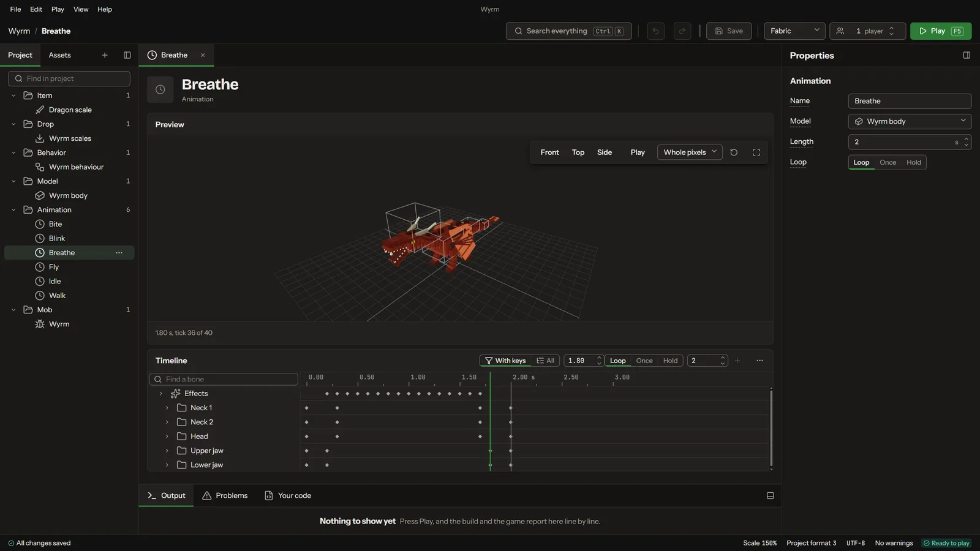Screen dimensions: 980x551
Task: Collapse the bottom output panel
Action: pos(770,496)
